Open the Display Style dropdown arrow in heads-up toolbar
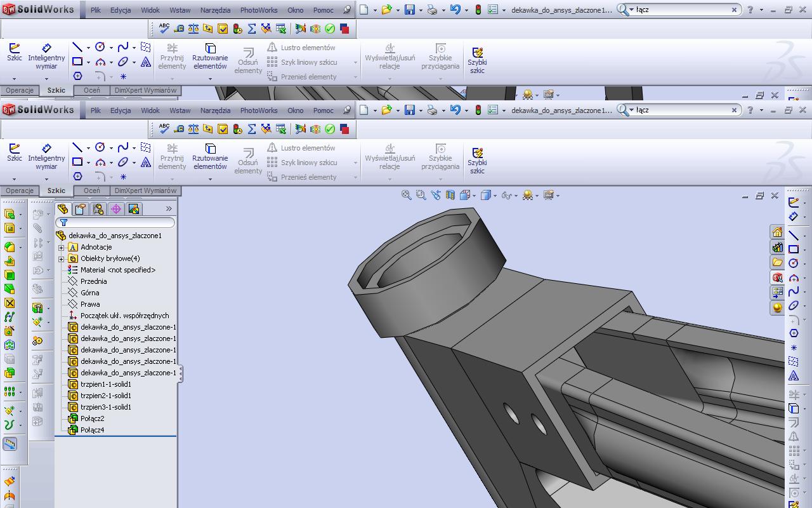This screenshot has width=812, height=508. (495, 196)
